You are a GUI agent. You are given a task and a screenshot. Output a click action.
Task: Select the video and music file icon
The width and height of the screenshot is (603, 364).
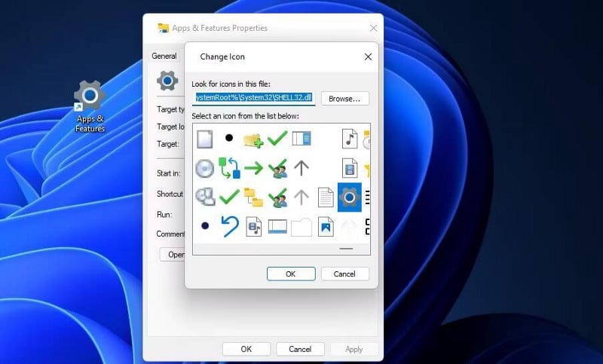[x=253, y=226]
